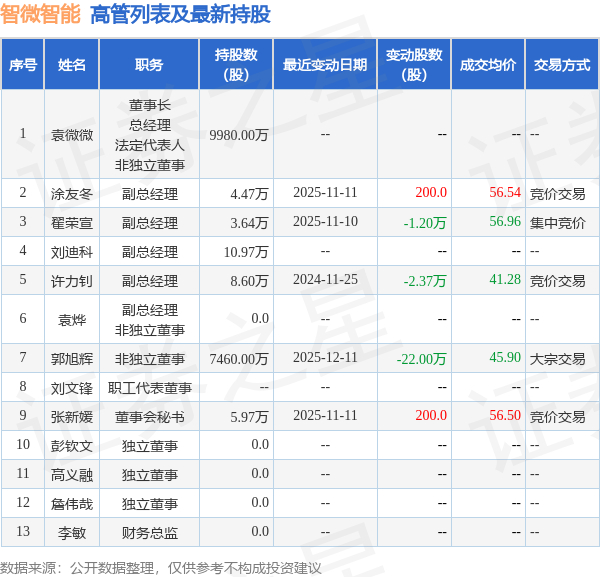The image size is (600, 577).
Task: Click the data source footnote text
Action: pos(160,568)
